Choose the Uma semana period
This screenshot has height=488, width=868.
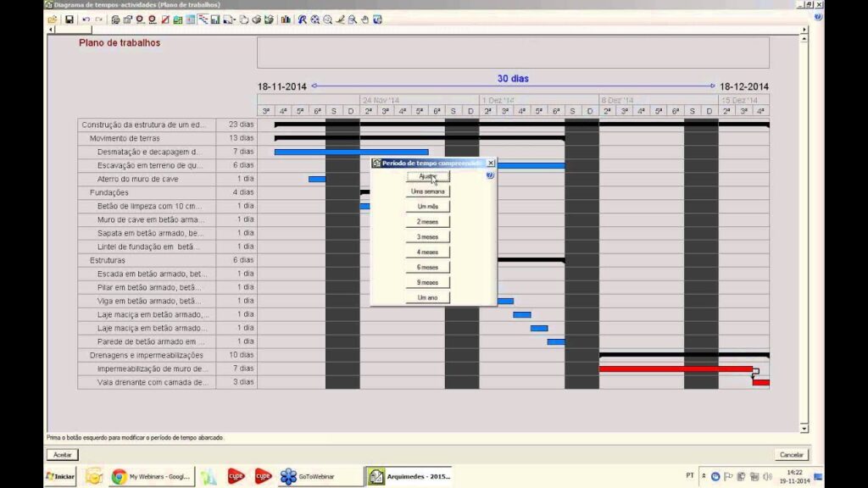pos(427,191)
